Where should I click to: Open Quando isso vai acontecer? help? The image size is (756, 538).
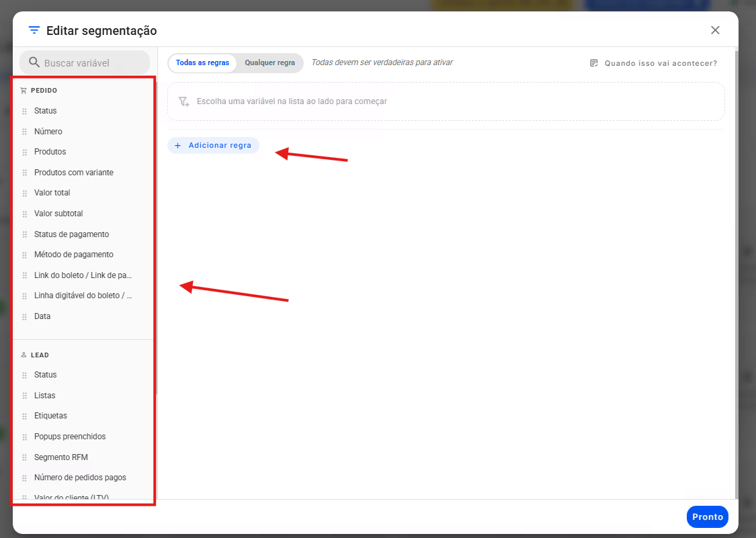[x=653, y=63]
